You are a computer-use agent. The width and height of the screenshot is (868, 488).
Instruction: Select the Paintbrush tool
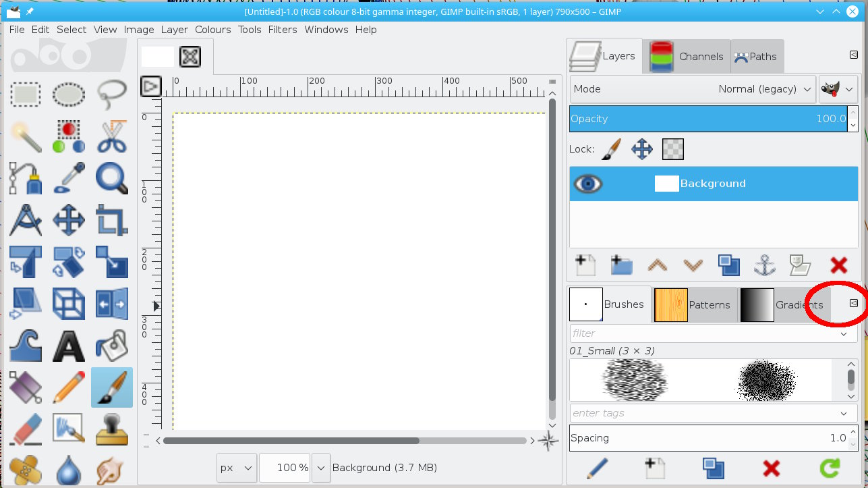(112, 387)
